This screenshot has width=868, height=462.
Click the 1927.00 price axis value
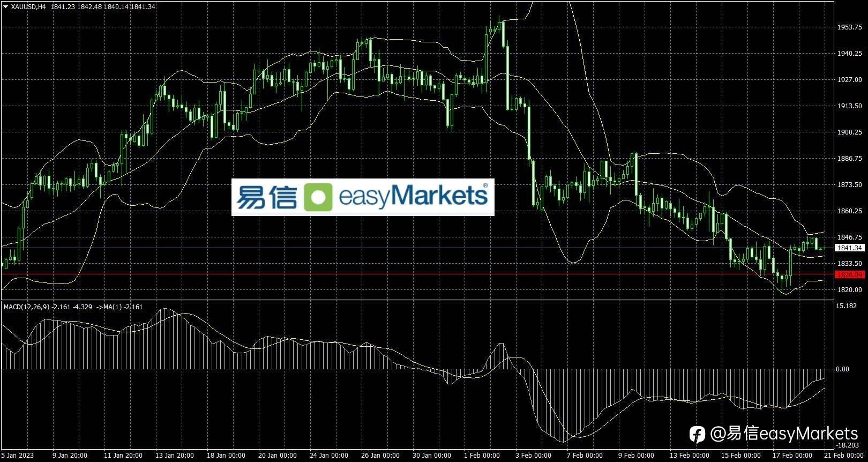click(850, 80)
